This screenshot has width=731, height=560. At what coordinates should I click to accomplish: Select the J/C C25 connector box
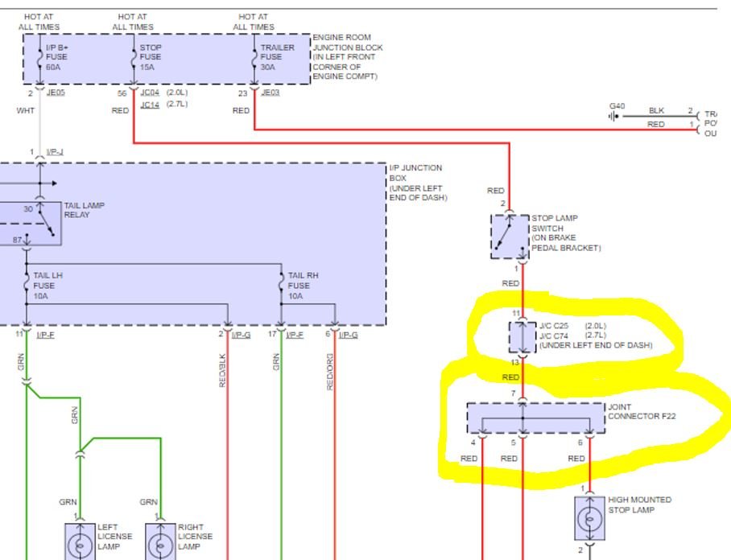tap(522, 338)
